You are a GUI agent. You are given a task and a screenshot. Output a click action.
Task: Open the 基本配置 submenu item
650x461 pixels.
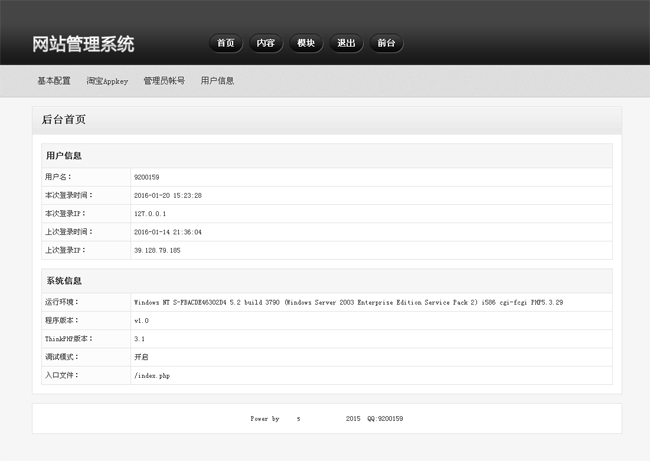click(54, 81)
